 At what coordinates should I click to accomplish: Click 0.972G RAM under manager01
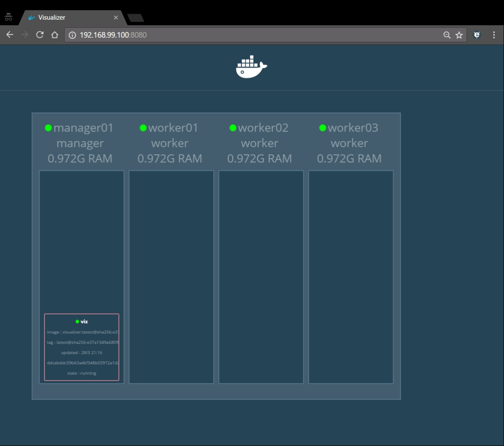click(80, 159)
